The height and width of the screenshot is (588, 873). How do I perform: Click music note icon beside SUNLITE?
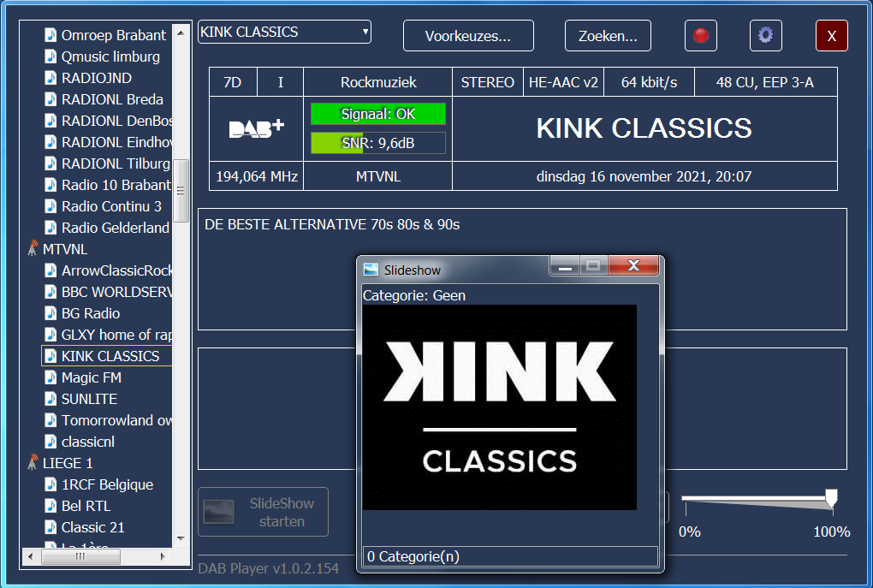point(50,399)
